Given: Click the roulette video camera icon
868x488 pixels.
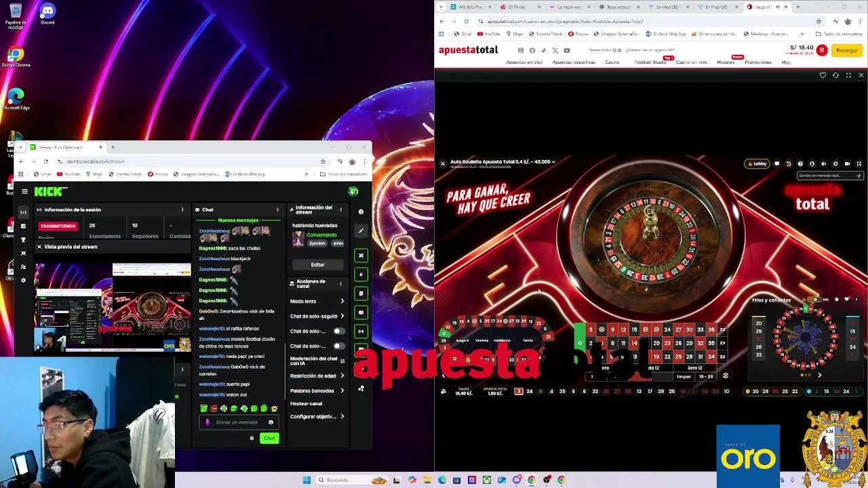Looking at the screenshot, I should (847, 163).
